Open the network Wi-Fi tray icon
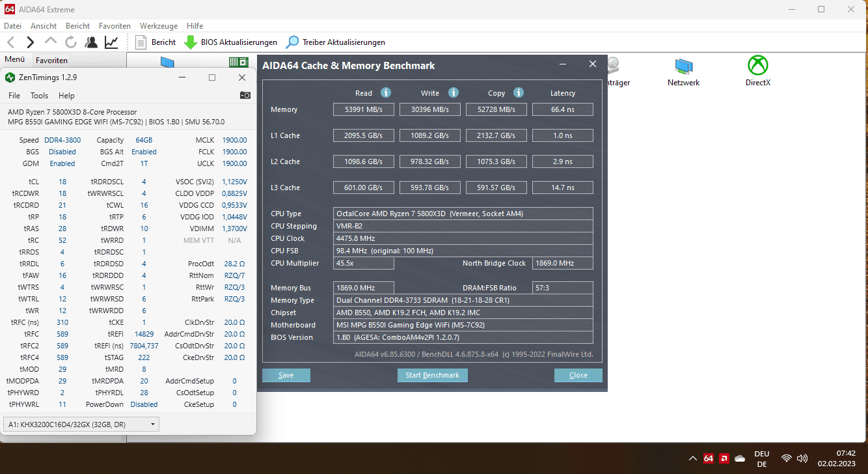Image resolution: width=868 pixels, height=474 pixels. (787, 458)
